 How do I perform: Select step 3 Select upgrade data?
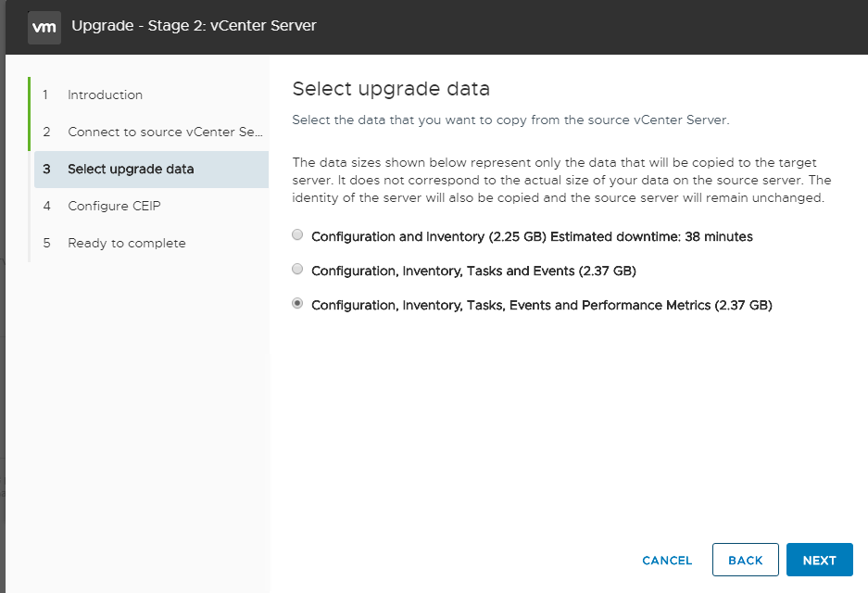pos(151,169)
